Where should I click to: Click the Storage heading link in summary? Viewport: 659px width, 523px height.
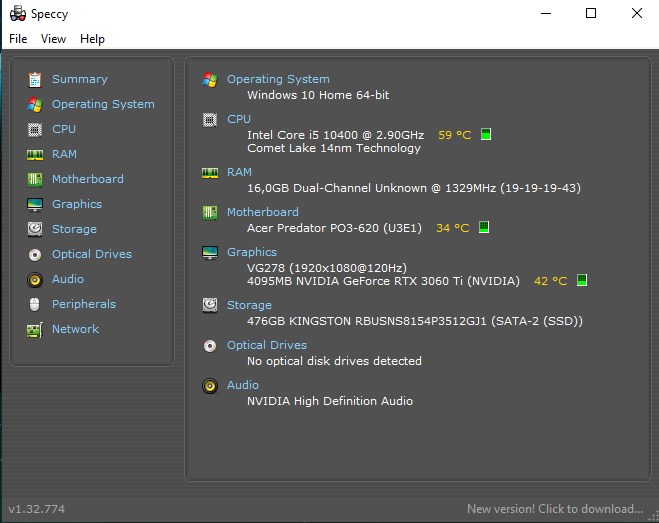(x=249, y=305)
